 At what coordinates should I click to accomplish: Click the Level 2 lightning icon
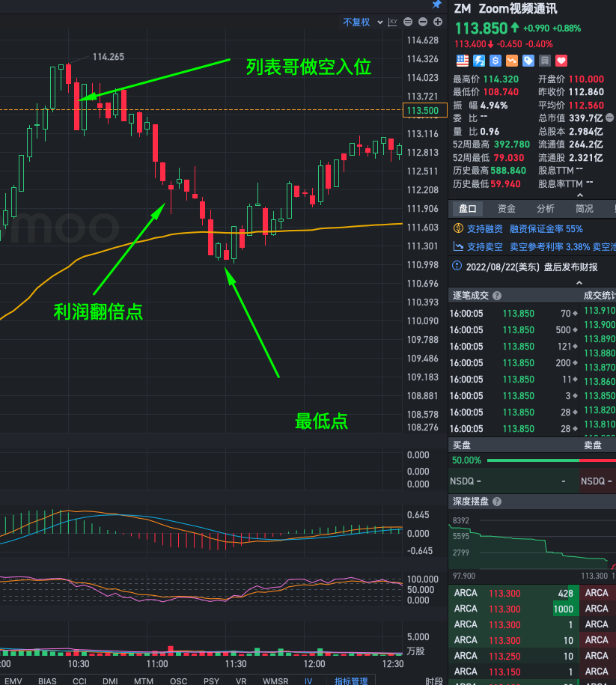[478, 61]
